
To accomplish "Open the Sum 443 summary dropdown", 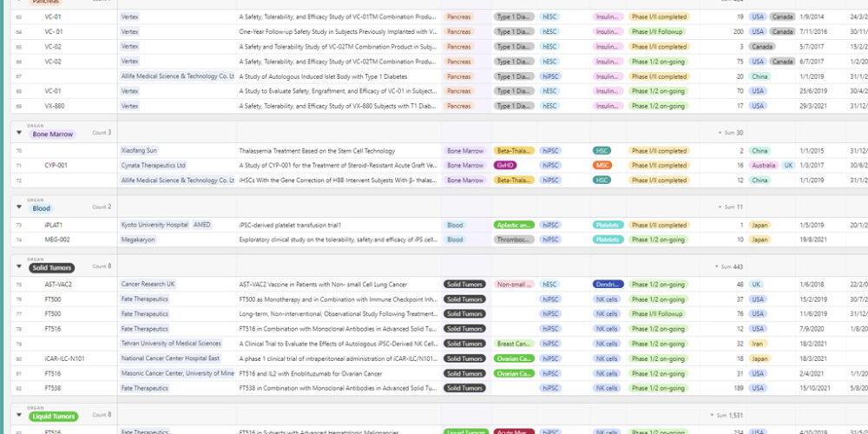I will click(x=729, y=266).
